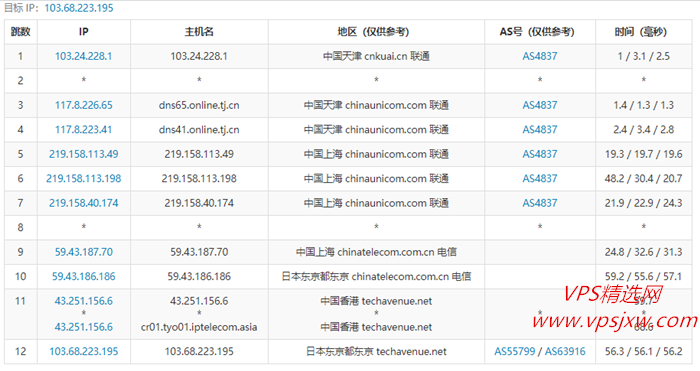Select the chinaunicom.com region cell in hop 3
Viewport: 700px width, 371px height.
click(376, 105)
